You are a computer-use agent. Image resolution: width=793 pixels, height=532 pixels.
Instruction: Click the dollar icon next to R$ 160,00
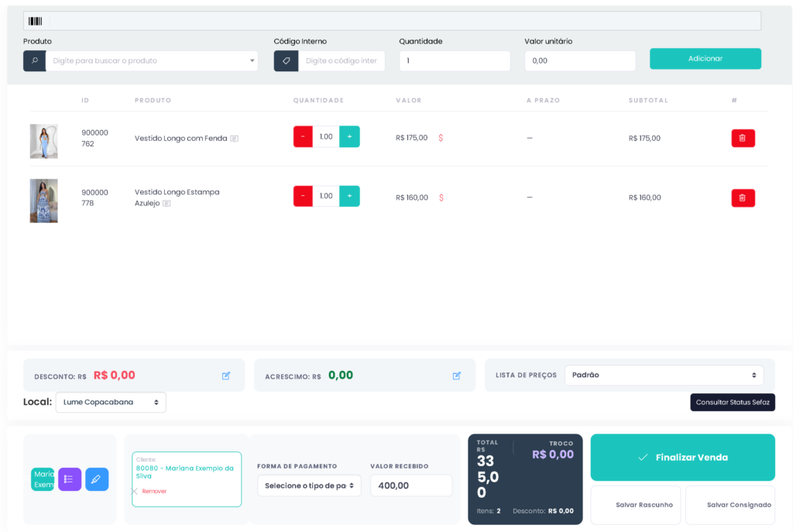[x=441, y=197]
